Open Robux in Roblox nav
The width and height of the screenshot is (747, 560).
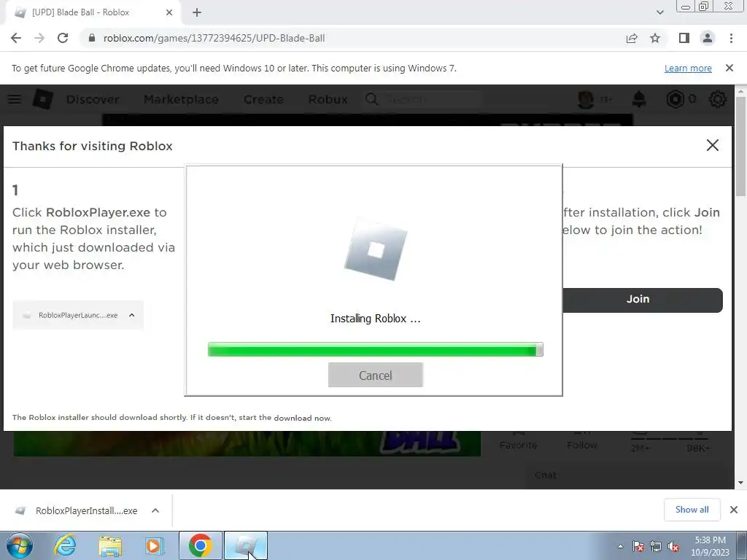tap(328, 99)
